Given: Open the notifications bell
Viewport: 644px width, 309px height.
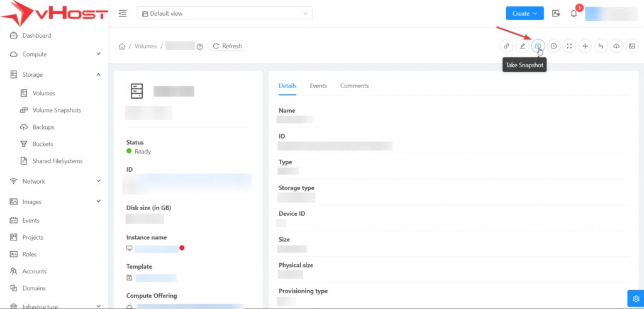Looking at the screenshot, I should 574,14.
